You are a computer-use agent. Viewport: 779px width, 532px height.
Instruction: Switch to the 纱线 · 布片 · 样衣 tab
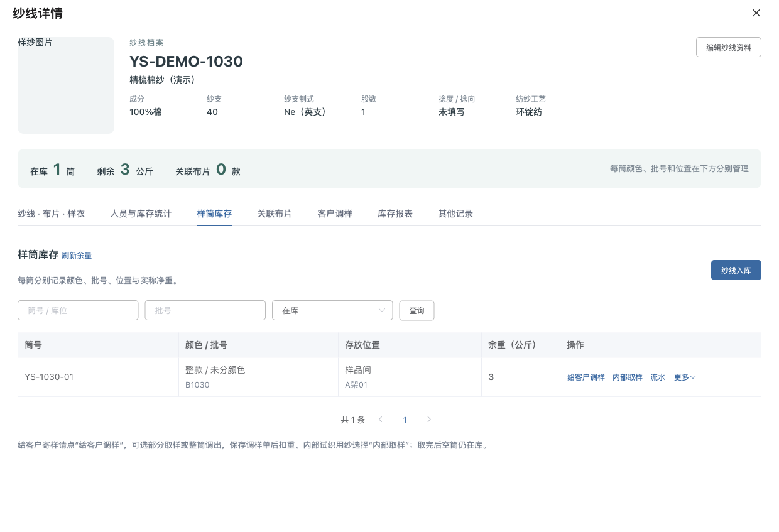point(52,214)
